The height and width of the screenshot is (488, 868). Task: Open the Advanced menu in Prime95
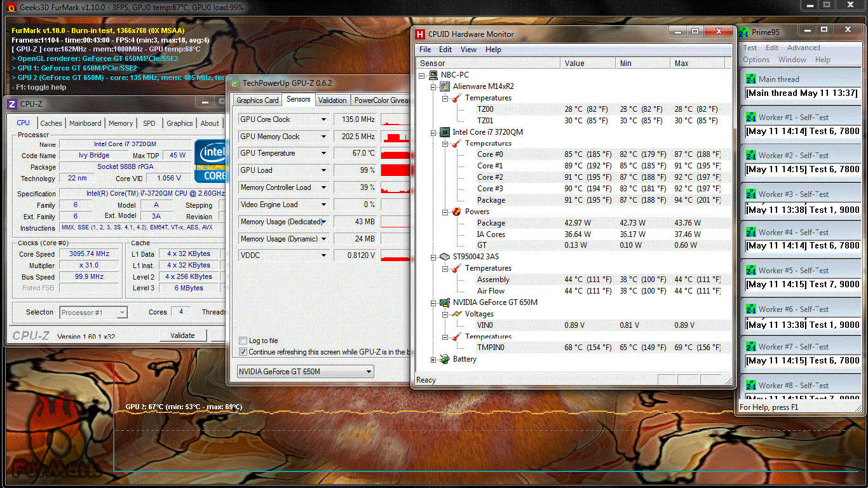[804, 48]
